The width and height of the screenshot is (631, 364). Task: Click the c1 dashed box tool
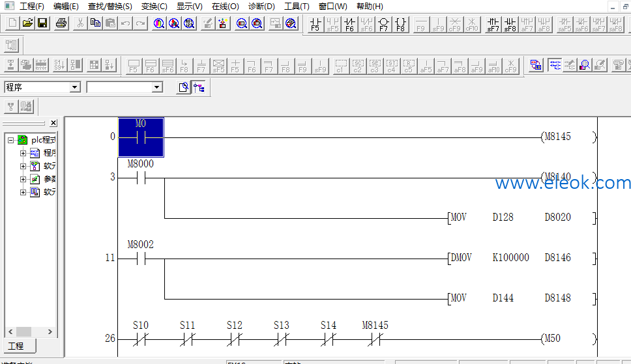[341, 66]
